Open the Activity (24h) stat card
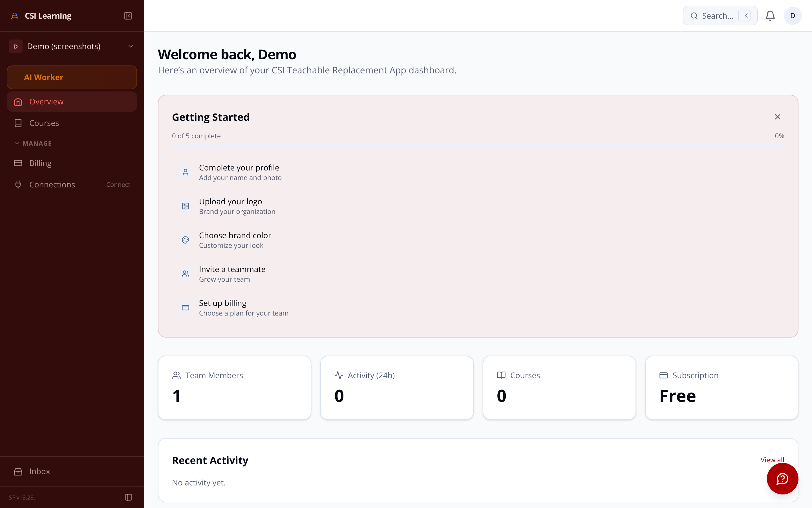Image resolution: width=812 pixels, height=508 pixels. [397, 388]
